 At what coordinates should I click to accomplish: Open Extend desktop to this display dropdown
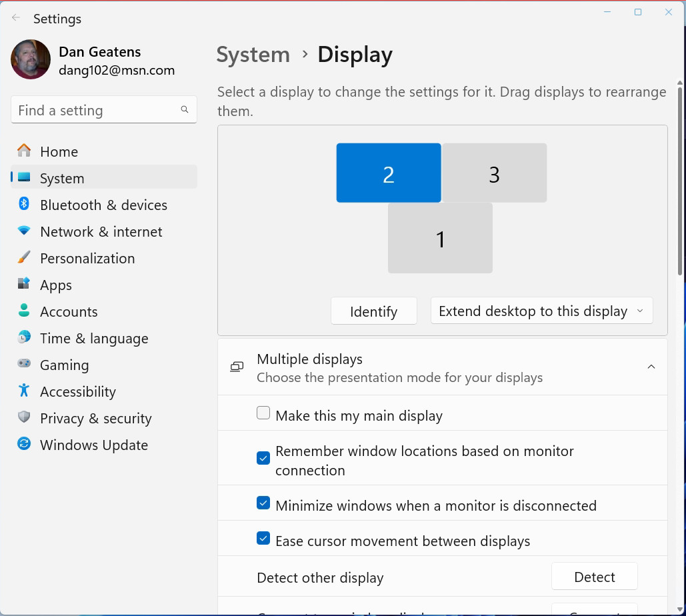[541, 311]
